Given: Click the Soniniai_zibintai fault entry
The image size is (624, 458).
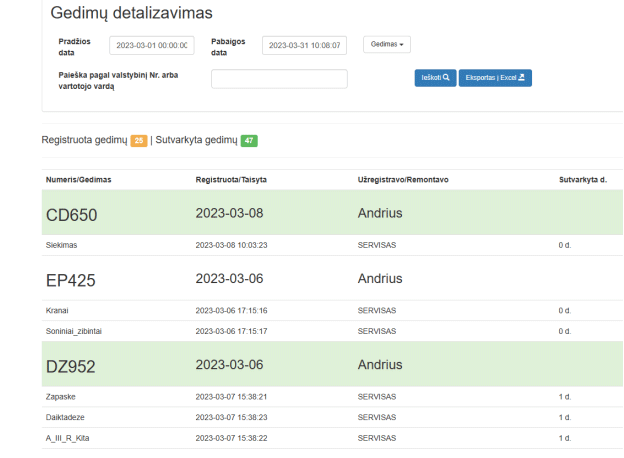Looking at the screenshot, I should click(x=74, y=331).
